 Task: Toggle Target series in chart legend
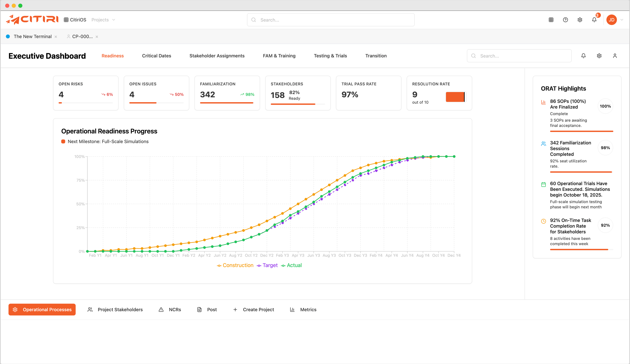coord(267,265)
